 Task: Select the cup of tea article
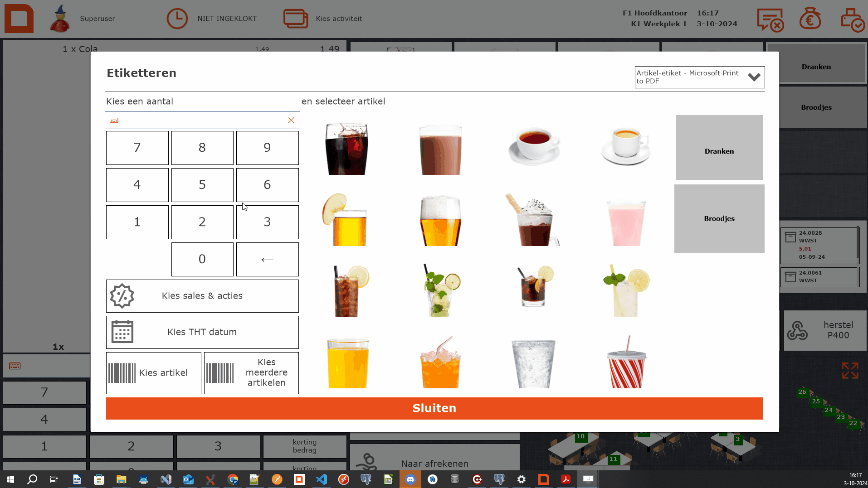pos(534,145)
